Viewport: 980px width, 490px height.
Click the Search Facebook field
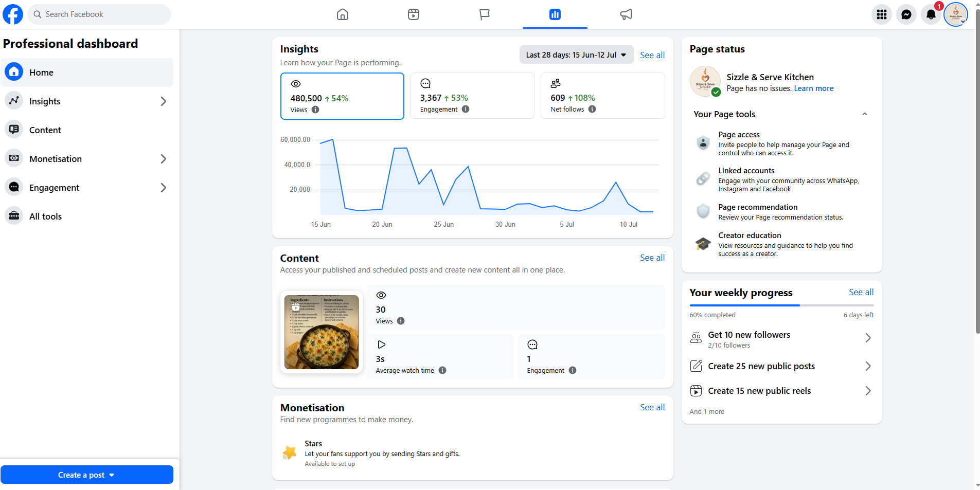click(x=99, y=14)
